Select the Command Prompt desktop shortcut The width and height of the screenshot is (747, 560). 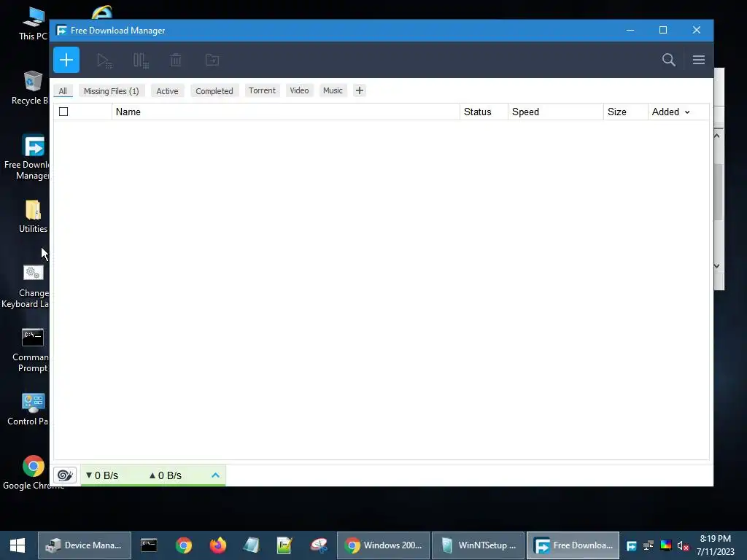click(x=31, y=350)
